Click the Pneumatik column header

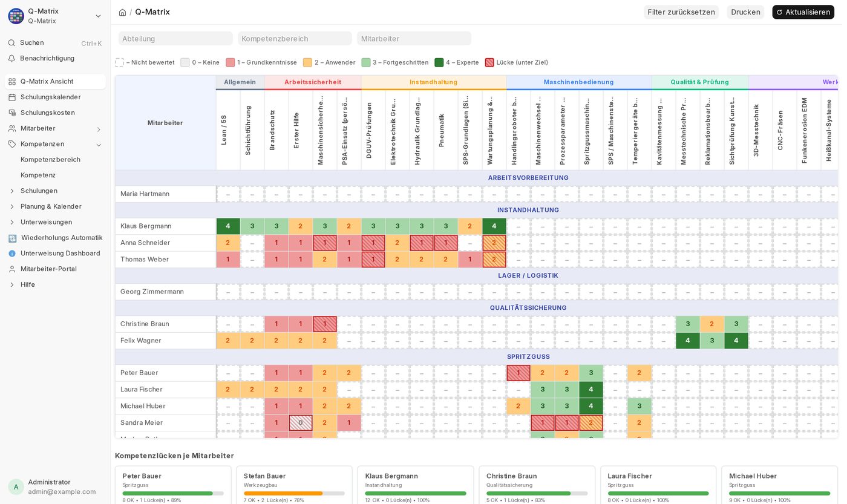[446, 130]
